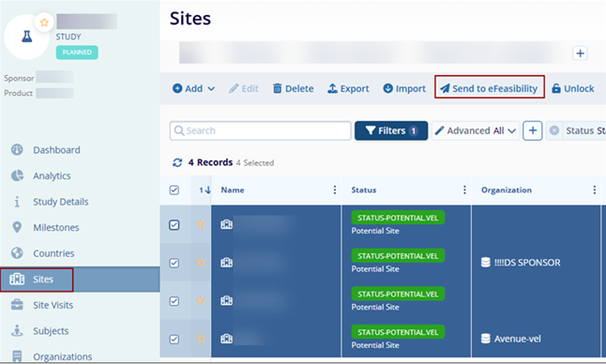This screenshot has height=364, width=606.
Task: Click the Export upload button
Action: [348, 88]
